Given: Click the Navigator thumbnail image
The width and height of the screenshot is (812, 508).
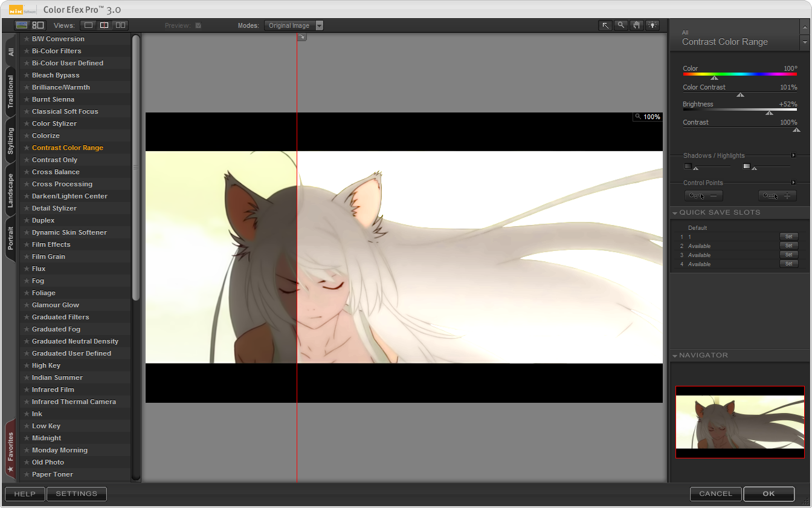Looking at the screenshot, I should (x=740, y=422).
